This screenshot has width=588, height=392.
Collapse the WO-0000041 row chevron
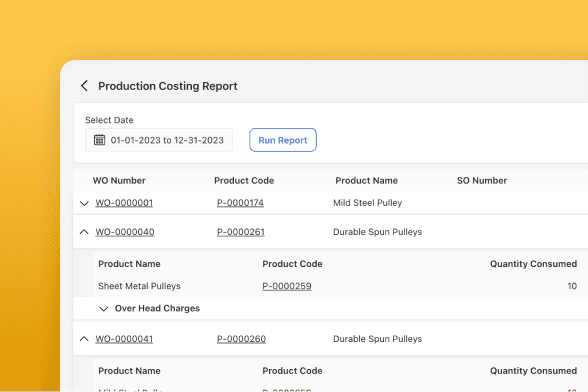pyautogui.click(x=84, y=339)
